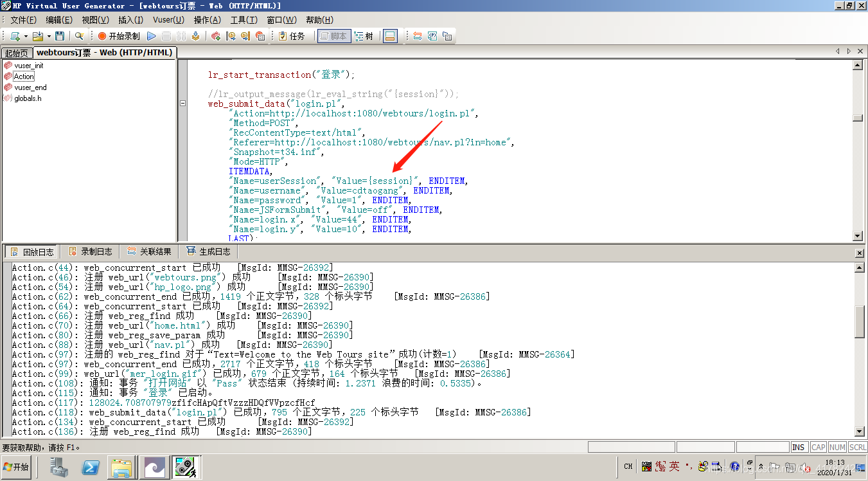Open the Vuser(U) menu
The height and width of the screenshot is (481, 868).
168,21
